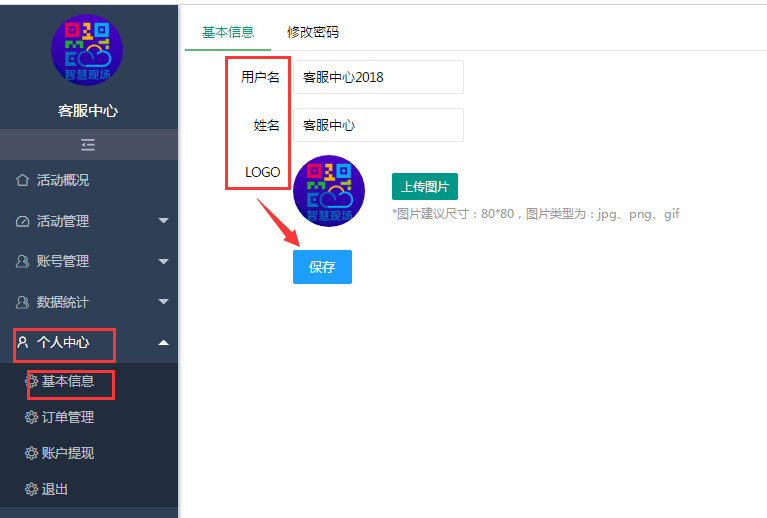Open 活动概况 in the sidebar

89,180
